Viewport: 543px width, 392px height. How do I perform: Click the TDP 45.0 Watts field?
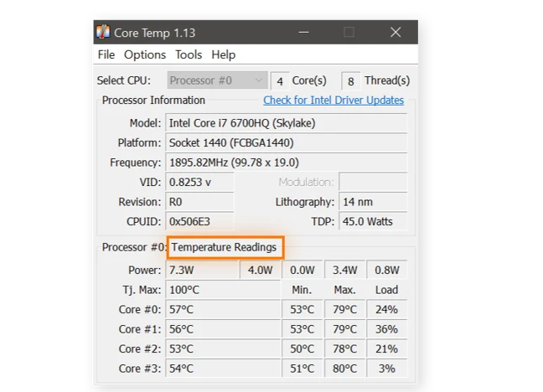click(x=373, y=222)
